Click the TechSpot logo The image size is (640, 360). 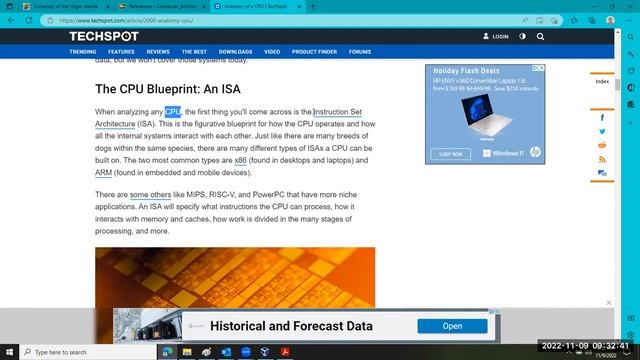(x=104, y=36)
